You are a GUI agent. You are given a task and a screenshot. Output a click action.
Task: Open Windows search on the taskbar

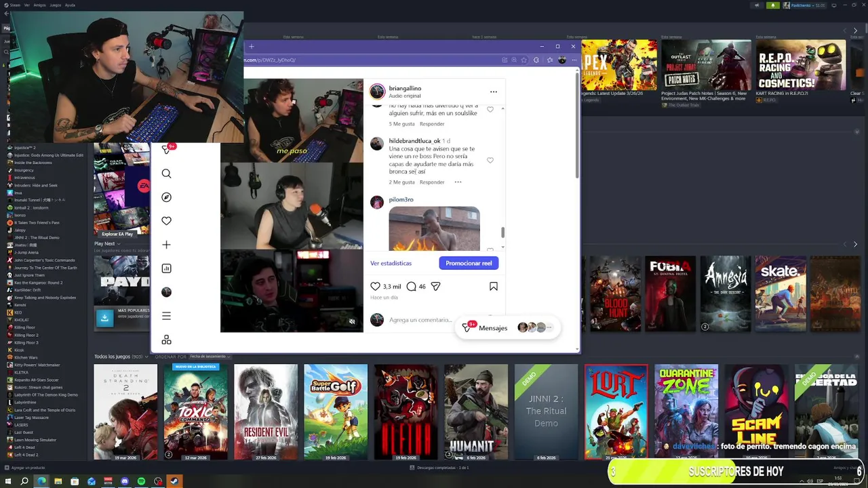[24, 481]
